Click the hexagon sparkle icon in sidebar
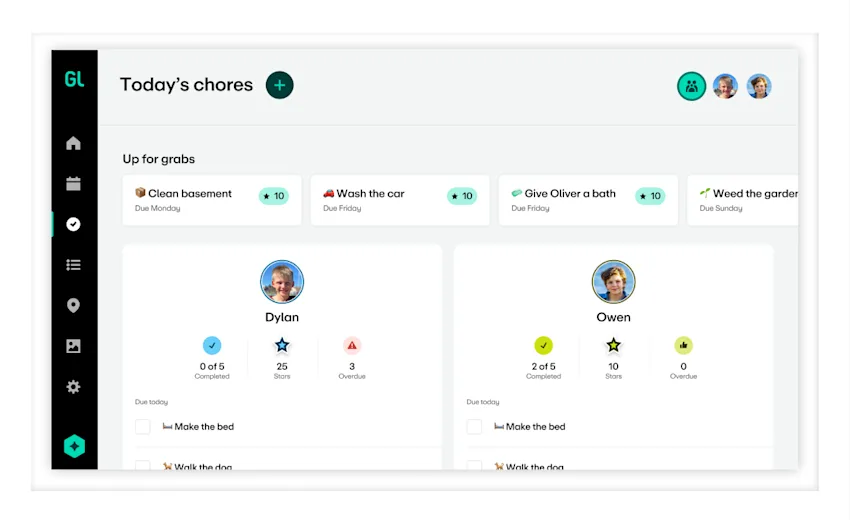Image resolution: width=850 pixels, height=520 pixels. click(x=74, y=446)
